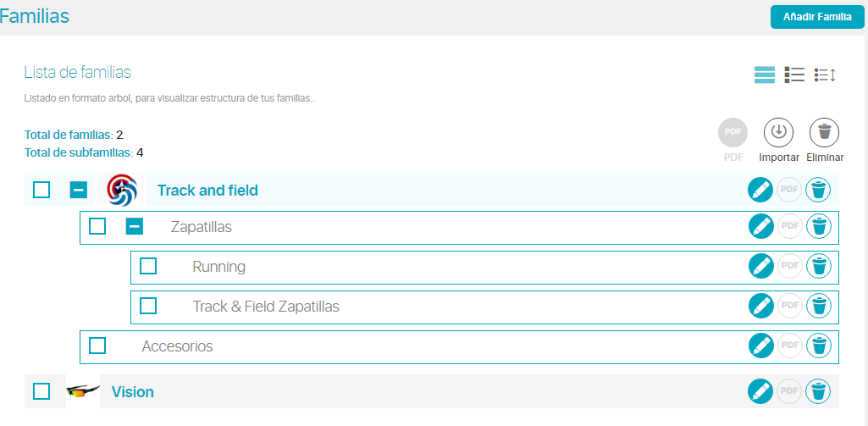Open the Vision family link
This screenshot has height=426, width=868.
[133, 392]
